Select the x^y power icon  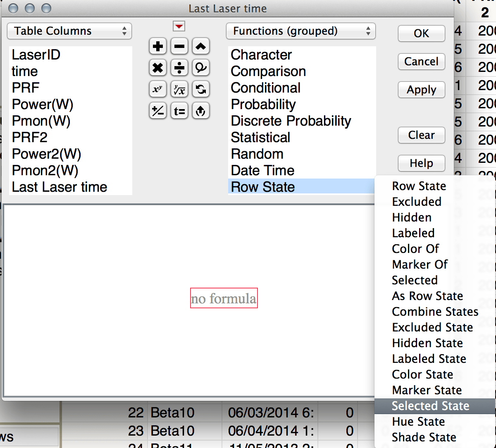coord(157,89)
